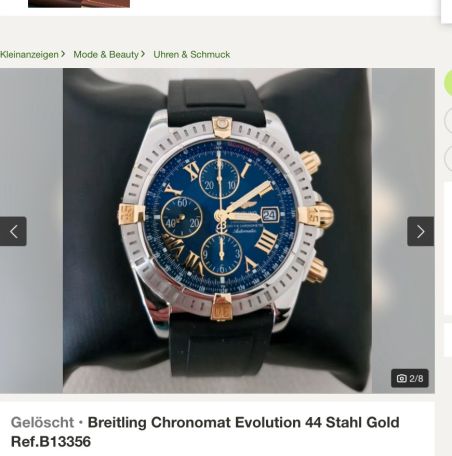Advance to next photo with right arrow
The width and height of the screenshot is (452, 456).
click(421, 231)
